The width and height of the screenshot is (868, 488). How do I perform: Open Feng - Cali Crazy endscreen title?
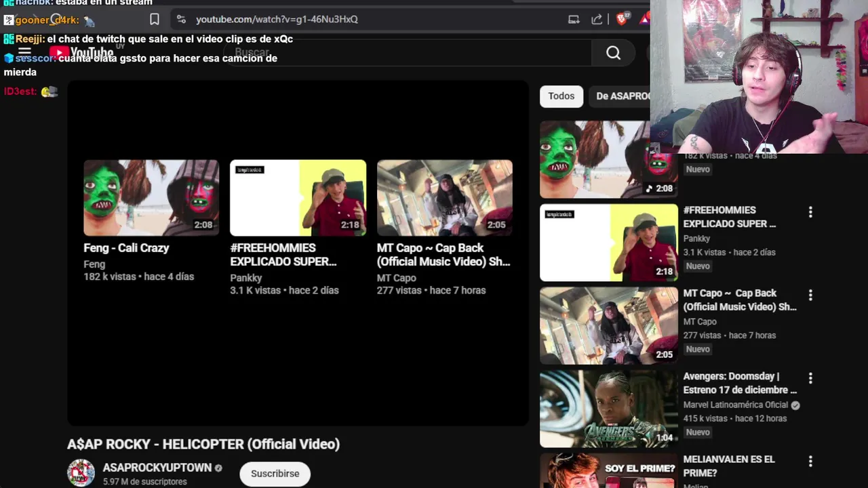click(x=126, y=248)
